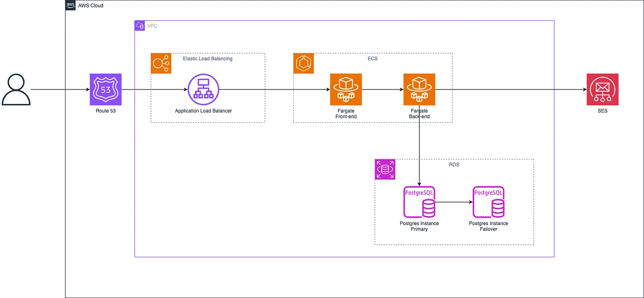
Task: Click the Application Load Balancer icon
Action: point(203,89)
